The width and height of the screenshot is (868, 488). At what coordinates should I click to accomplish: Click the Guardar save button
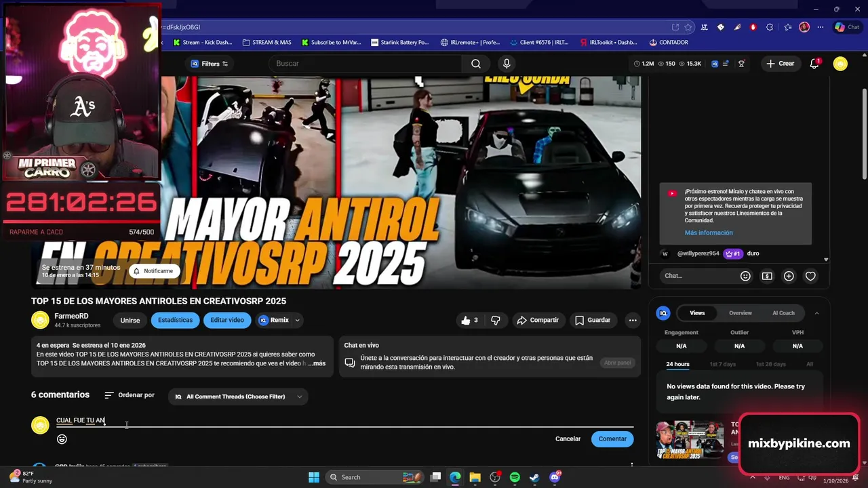pos(593,321)
